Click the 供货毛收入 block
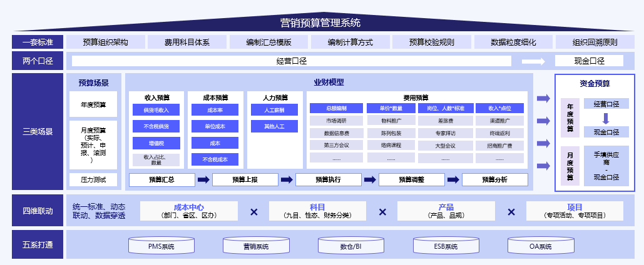 [x=156, y=110]
